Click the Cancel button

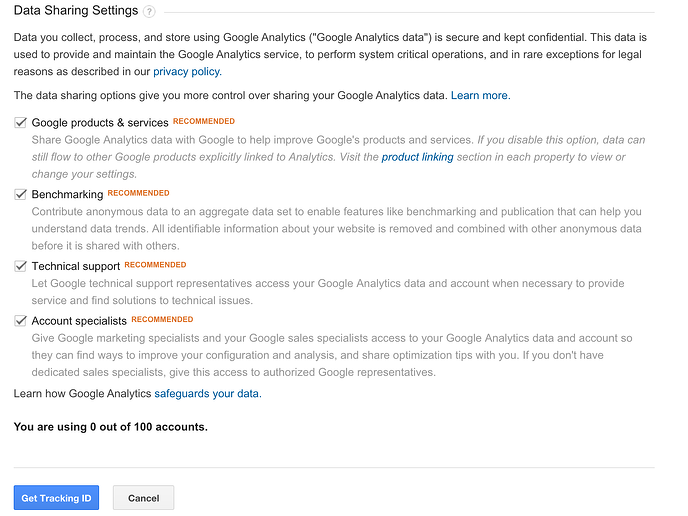coord(143,498)
